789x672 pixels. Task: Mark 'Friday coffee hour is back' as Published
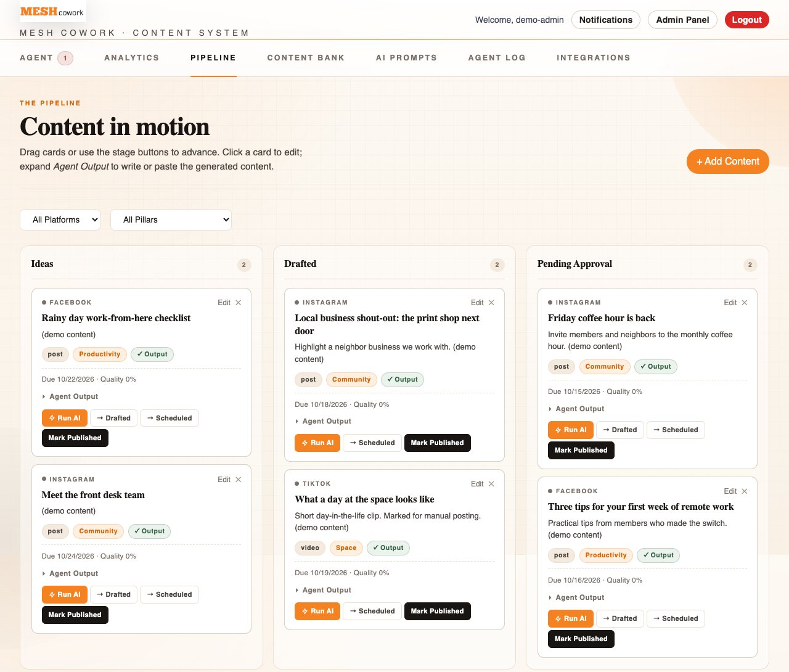pyautogui.click(x=581, y=450)
